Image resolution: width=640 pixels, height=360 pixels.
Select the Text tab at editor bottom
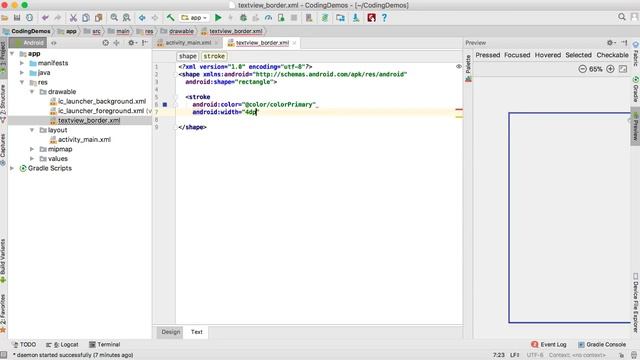(x=196, y=332)
